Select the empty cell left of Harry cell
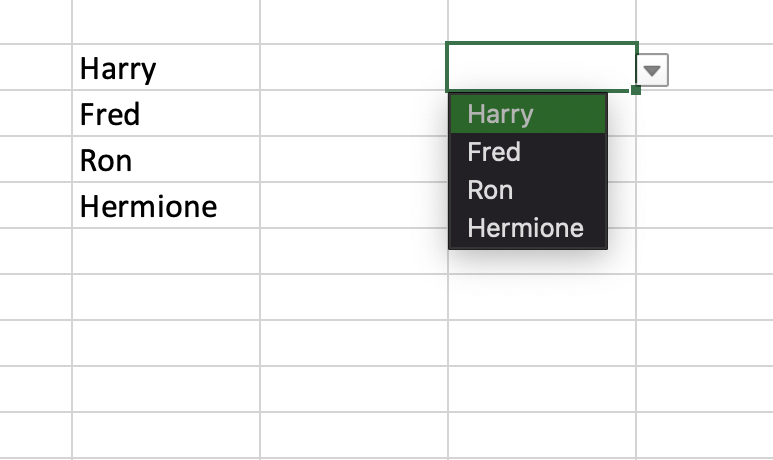The image size is (773, 460). pyautogui.click(x=35, y=68)
